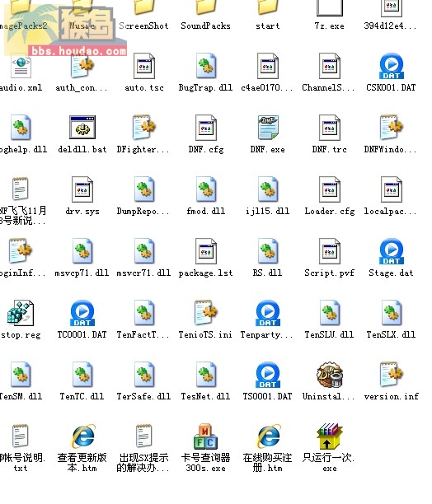Screen dimensions: 432x504
Task: Select the TenFactT... file icon
Action: [144, 313]
